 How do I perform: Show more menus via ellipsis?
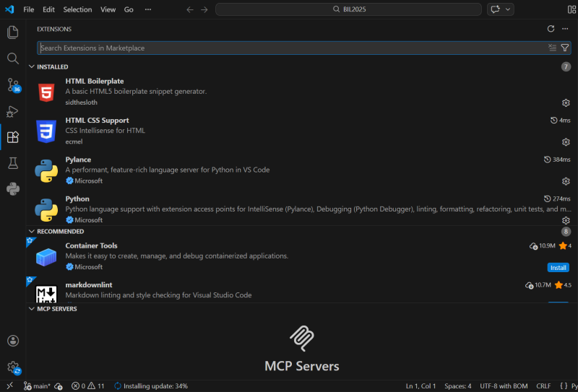click(148, 9)
